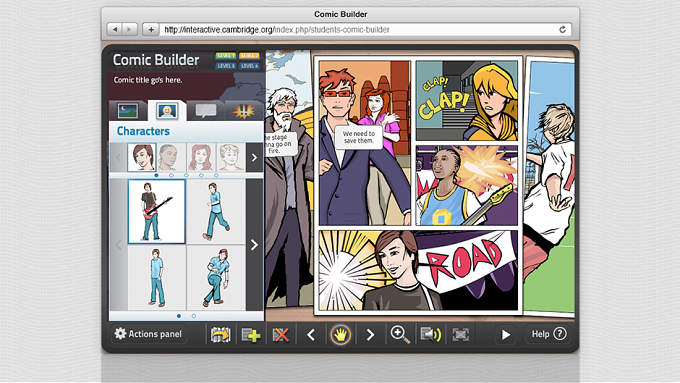The height and width of the screenshot is (383, 680).
Task: Click the fit to screen icon
Action: [x=460, y=335]
